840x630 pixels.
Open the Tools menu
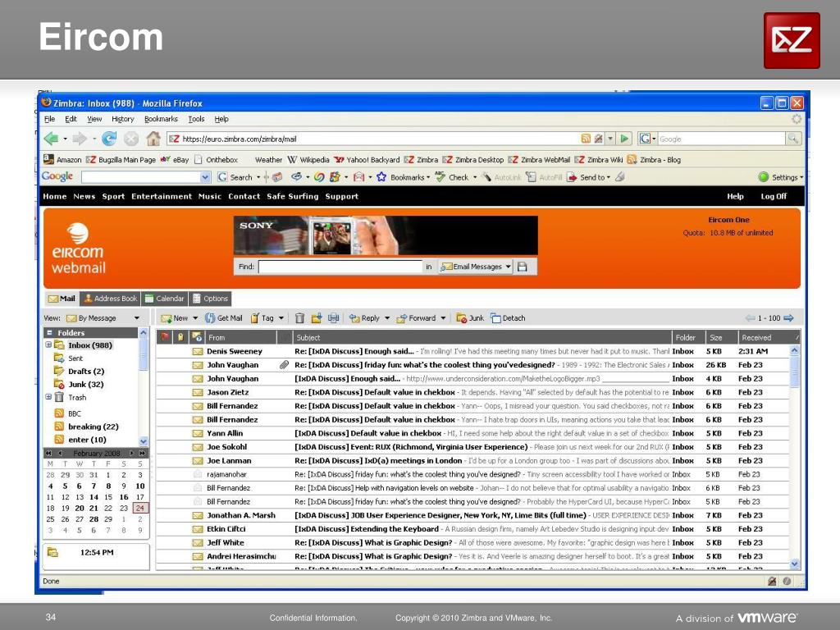[196, 119]
